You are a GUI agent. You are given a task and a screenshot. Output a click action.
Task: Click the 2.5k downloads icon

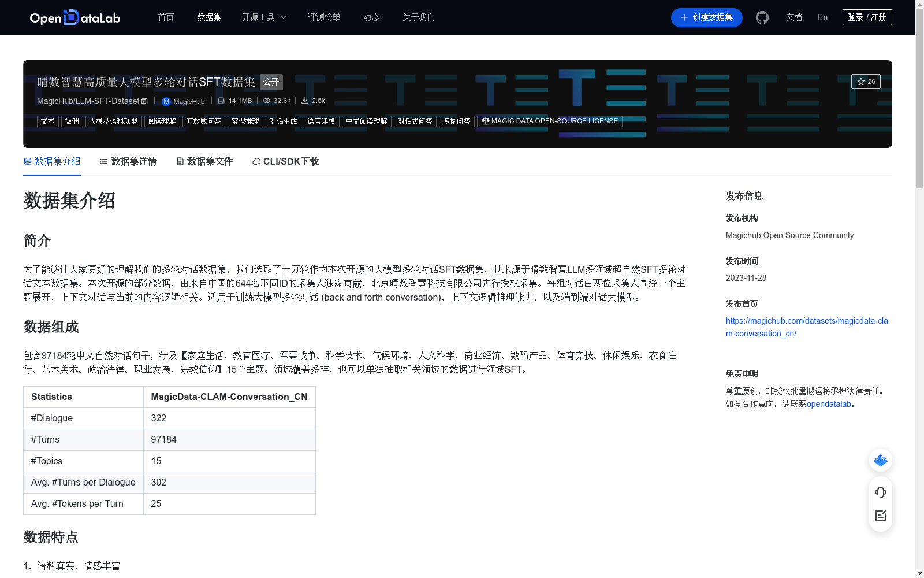305,101
